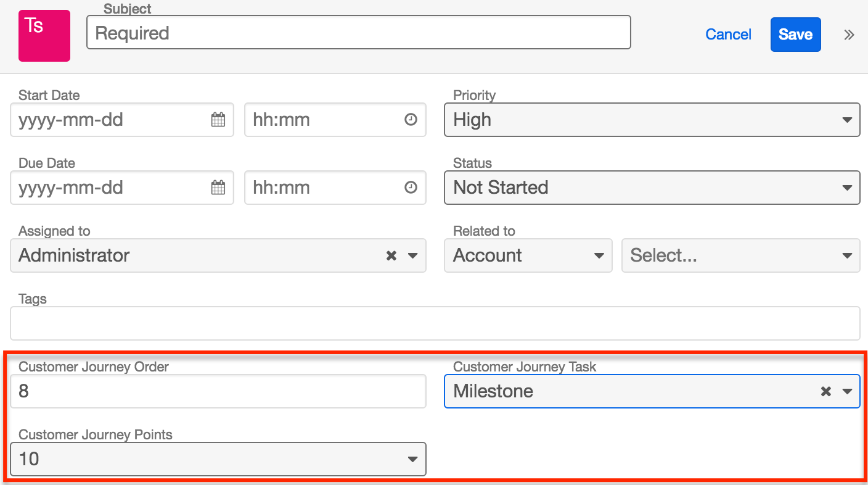This screenshot has width=868, height=485.
Task: Click the Tags input field
Action: pyautogui.click(x=434, y=323)
